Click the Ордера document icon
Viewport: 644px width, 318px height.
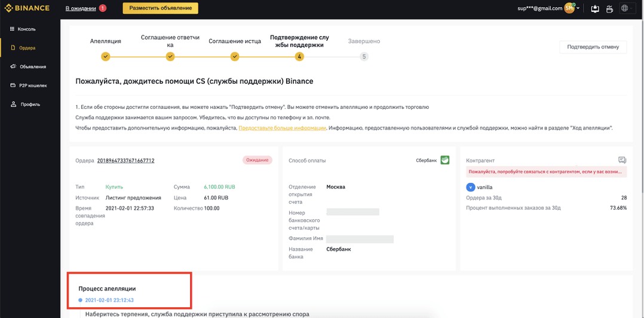(13, 48)
